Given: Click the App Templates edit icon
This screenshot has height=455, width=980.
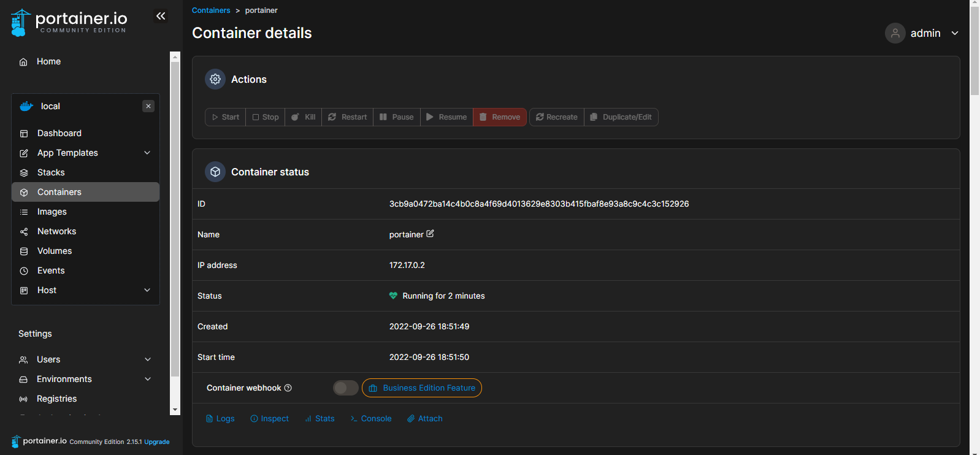Looking at the screenshot, I should [x=24, y=153].
